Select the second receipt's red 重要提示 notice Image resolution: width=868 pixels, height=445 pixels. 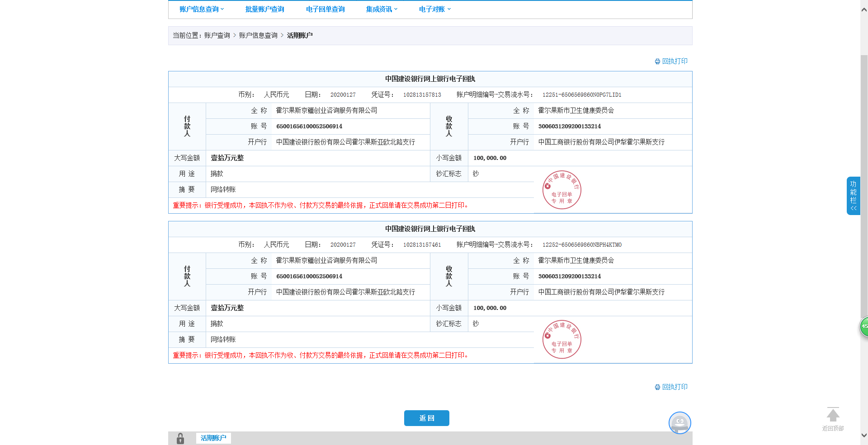coord(321,355)
